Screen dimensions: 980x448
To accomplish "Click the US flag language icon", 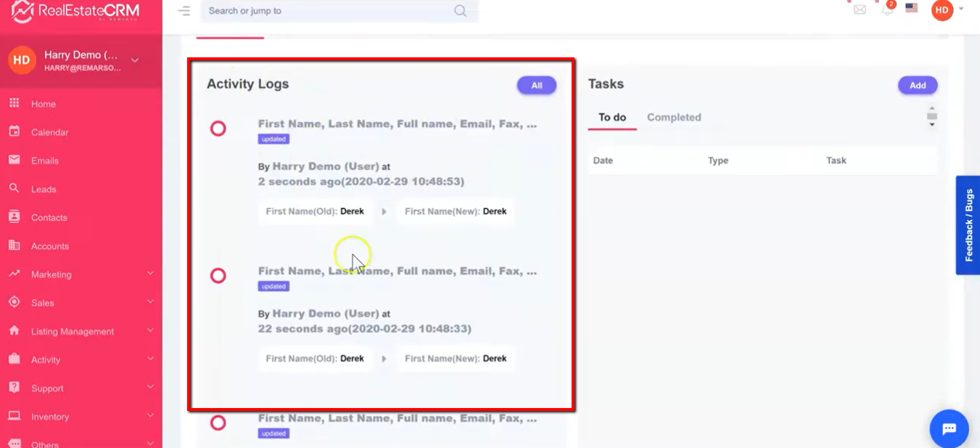I will point(912,9).
